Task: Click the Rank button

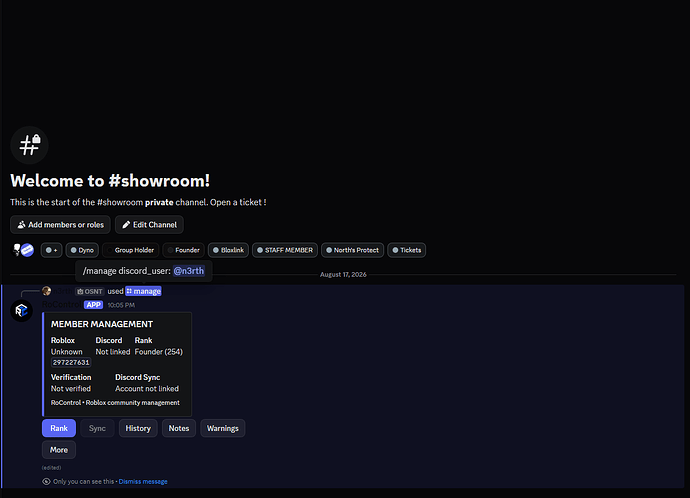Action: [x=59, y=428]
